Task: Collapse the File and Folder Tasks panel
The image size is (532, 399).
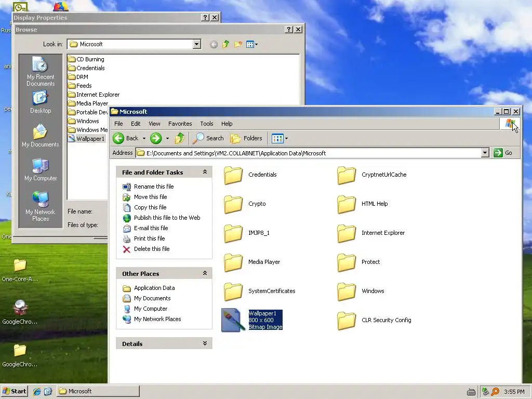Action: pyautogui.click(x=205, y=172)
